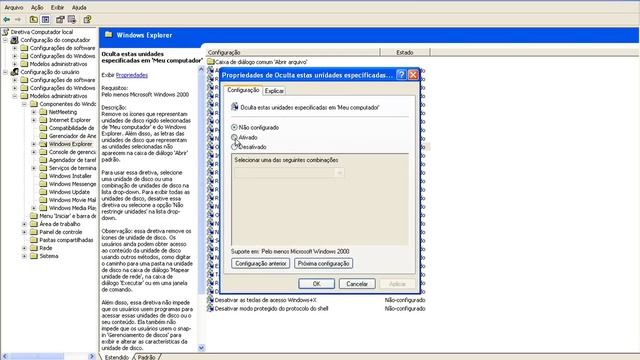The image size is (640, 360).
Task: Click the Sistema folder icon
Action: click(x=34, y=256)
